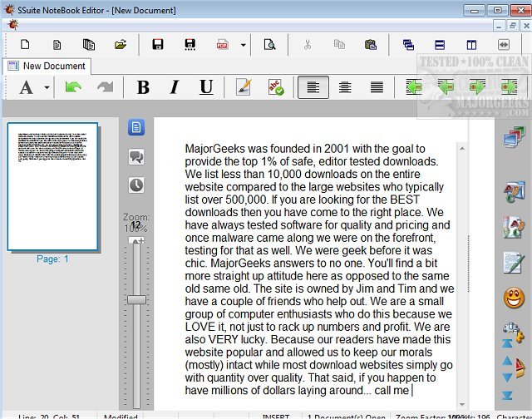The image size is (532, 419).
Task: Switch to the New Document tab
Action: click(x=47, y=67)
